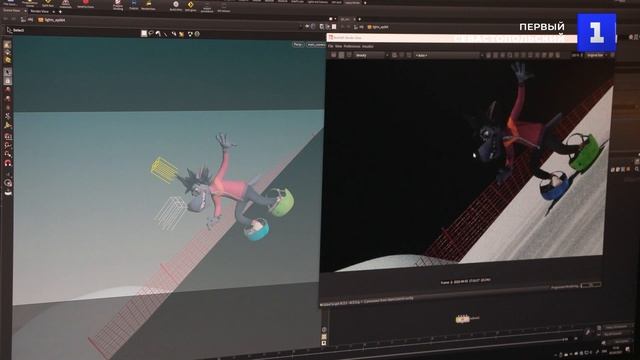Click the Persp camera menu in viewport
Screen dimensions: 640x360
[298, 44]
